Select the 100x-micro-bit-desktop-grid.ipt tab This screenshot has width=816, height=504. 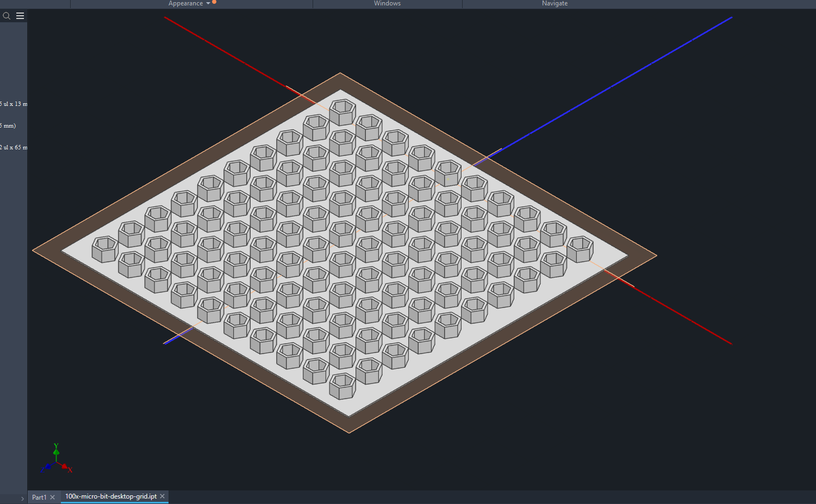tap(111, 496)
